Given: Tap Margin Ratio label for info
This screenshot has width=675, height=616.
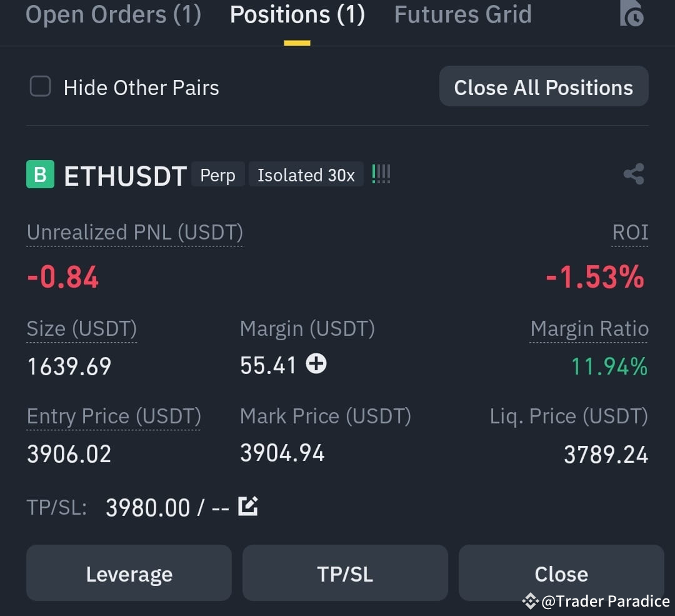Looking at the screenshot, I should (x=589, y=329).
